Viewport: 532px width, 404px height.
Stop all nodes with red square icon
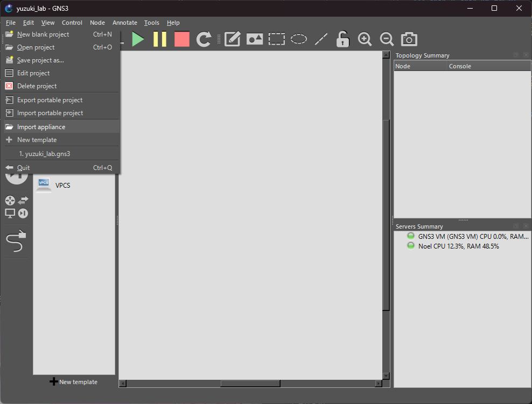(x=182, y=39)
